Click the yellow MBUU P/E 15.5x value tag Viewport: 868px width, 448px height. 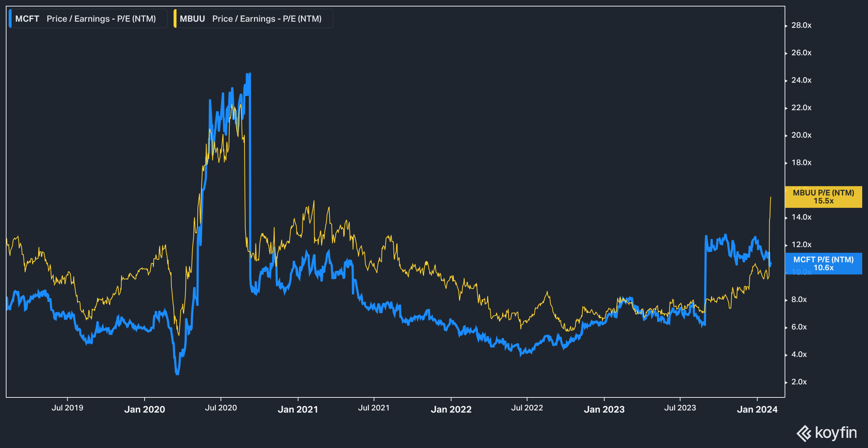pos(823,197)
